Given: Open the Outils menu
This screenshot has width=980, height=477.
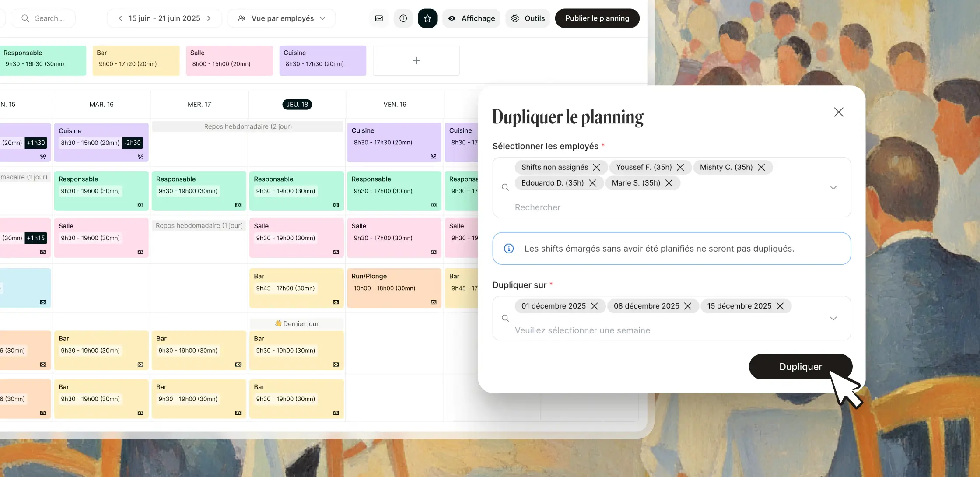Looking at the screenshot, I should pos(528,18).
